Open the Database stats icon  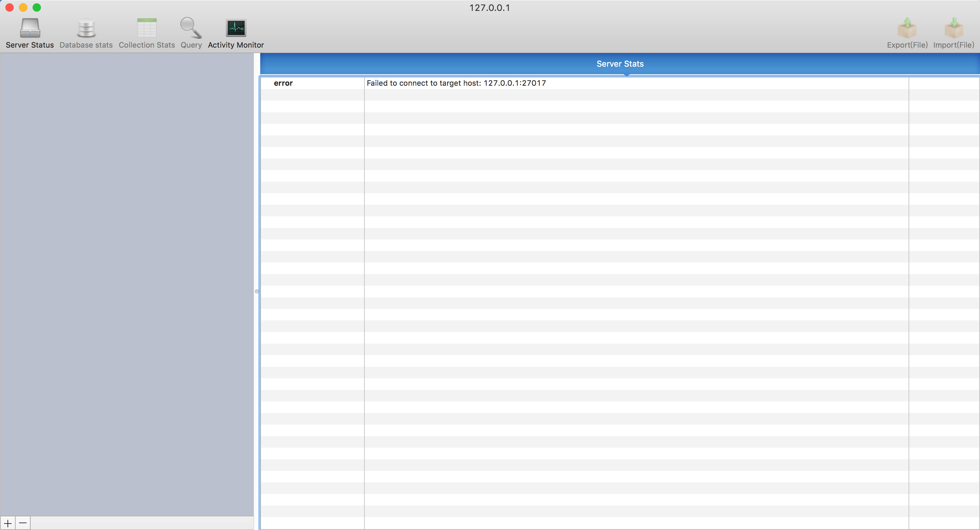tap(86, 28)
